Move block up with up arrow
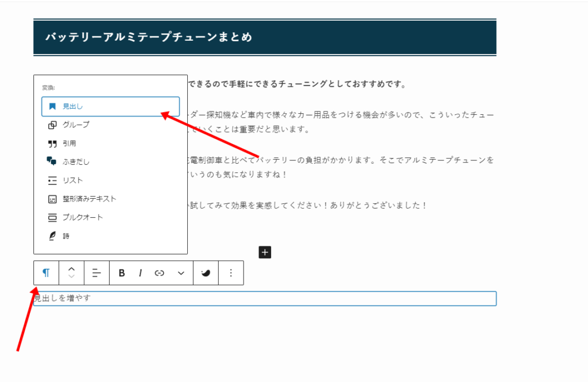 (x=71, y=269)
